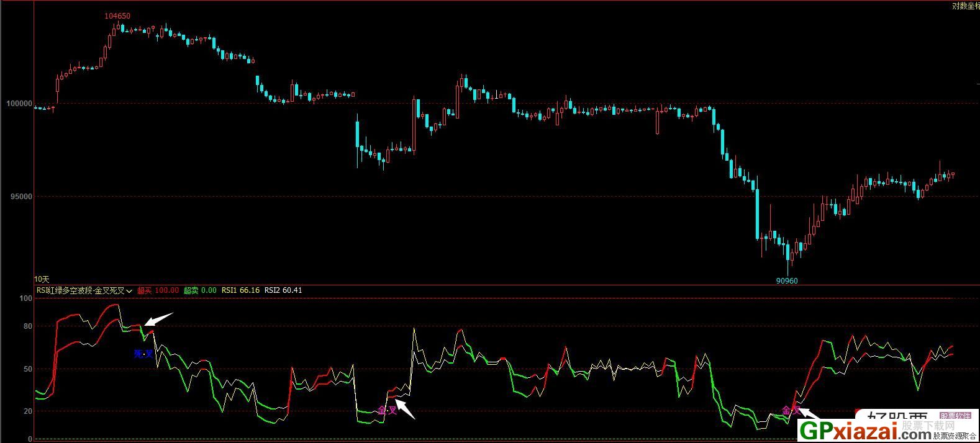Click the RSI2 60.41 value label
980x443 pixels.
[283, 290]
